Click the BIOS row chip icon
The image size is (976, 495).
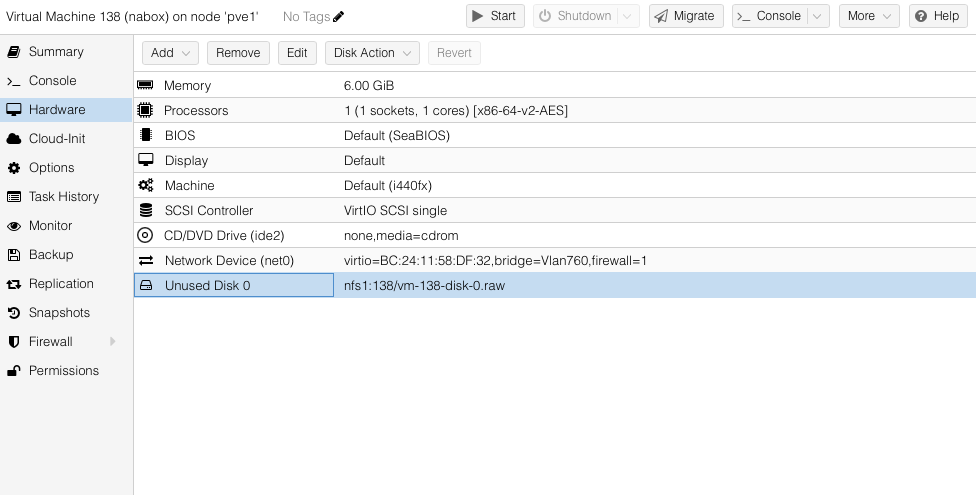pyautogui.click(x=146, y=135)
